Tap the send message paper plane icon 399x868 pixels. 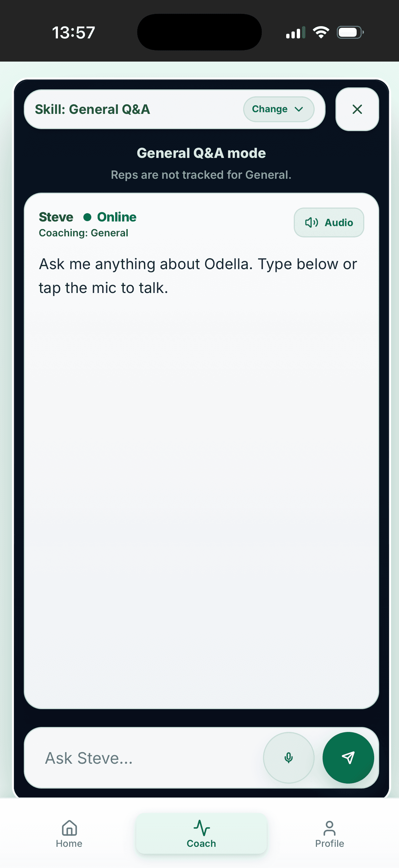349,757
